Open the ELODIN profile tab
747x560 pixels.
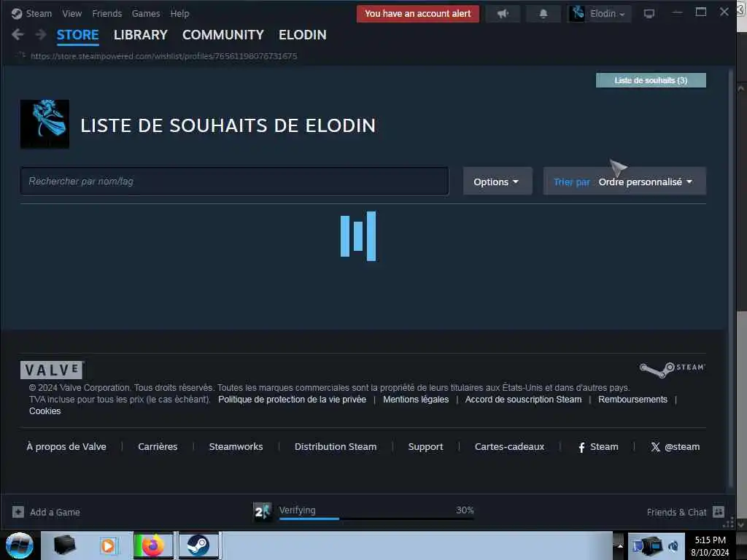point(303,35)
